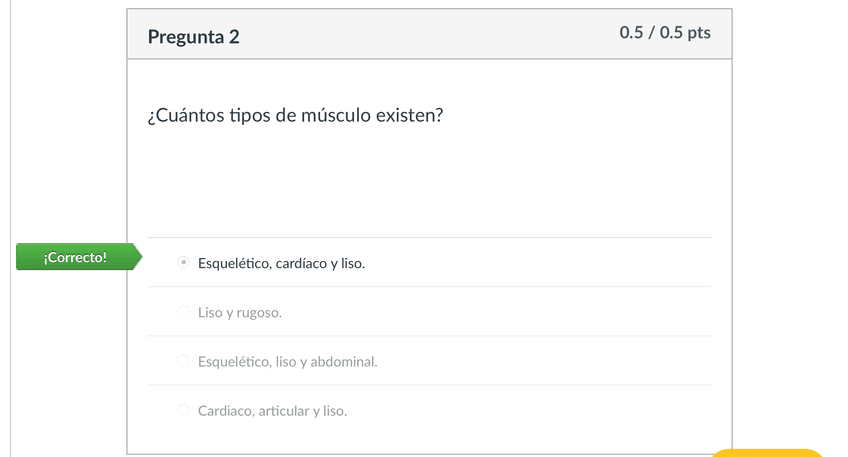This screenshot has width=848, height=457.
Task: Click the green ¡Correcto! badge
Action: click(x=75, y=258)
